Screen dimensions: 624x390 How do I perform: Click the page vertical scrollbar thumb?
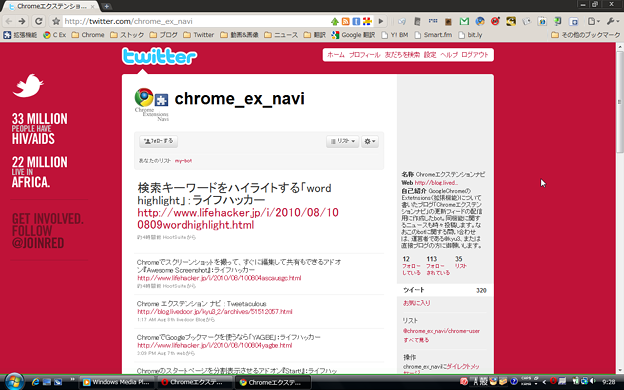click(620, 101)
